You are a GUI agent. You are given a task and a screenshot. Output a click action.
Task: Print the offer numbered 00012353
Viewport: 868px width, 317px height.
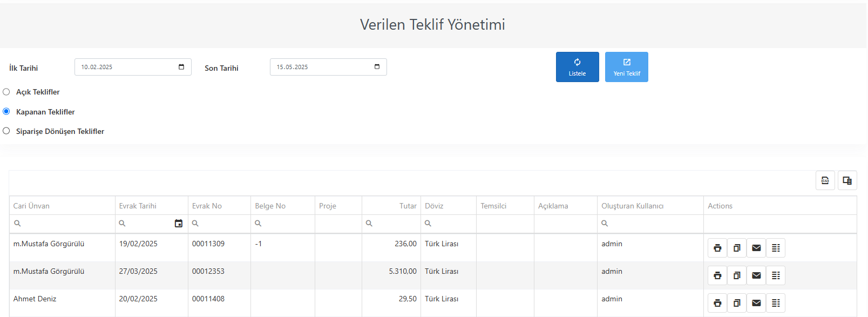coord(717,275)
